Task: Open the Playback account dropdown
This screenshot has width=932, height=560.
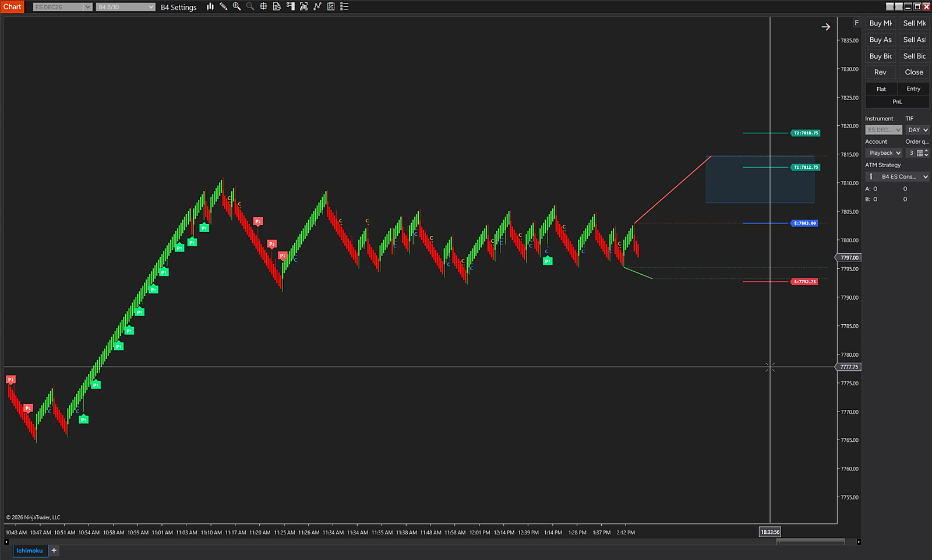Action: 883,153
